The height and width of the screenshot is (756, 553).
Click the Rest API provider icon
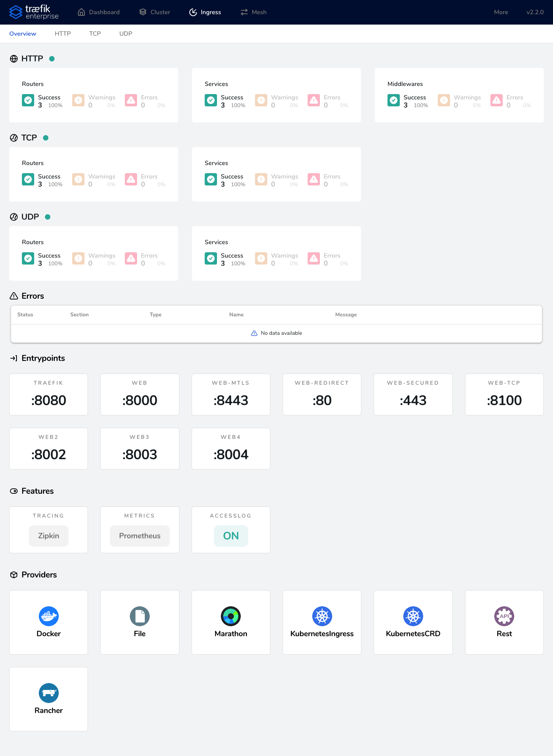[504, 616]
